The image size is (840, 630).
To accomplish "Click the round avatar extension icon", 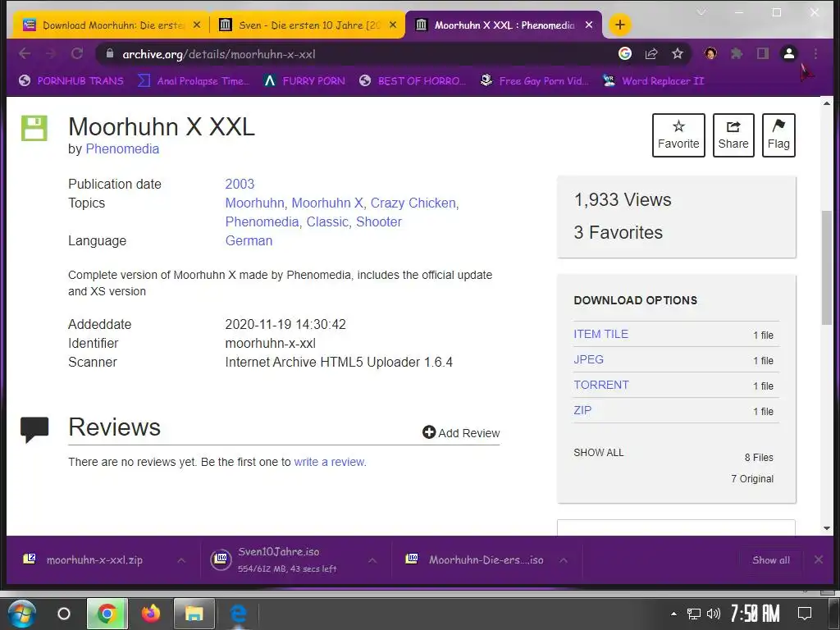I will tap(710, 53).
